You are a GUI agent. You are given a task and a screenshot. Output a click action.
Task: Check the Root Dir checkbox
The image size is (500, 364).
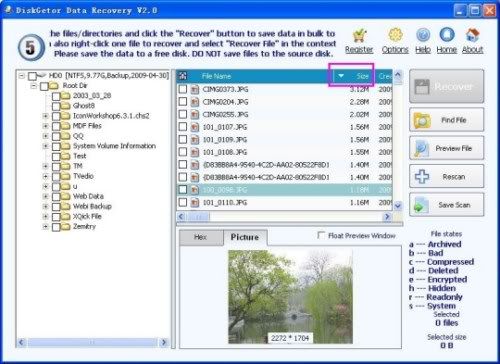[x=44, y=87]
